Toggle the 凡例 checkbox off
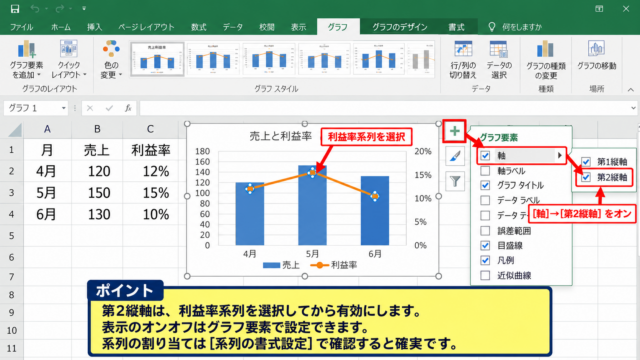640x360 pixels. 485,260
